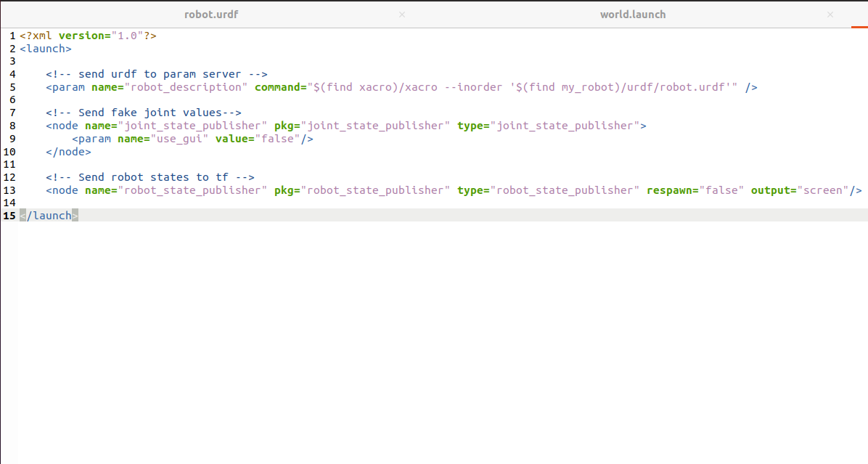The width and height of the screenshot is (868, 464).
Task: Click the opening <launch> tag on line 2
Action: coord(46,49)
